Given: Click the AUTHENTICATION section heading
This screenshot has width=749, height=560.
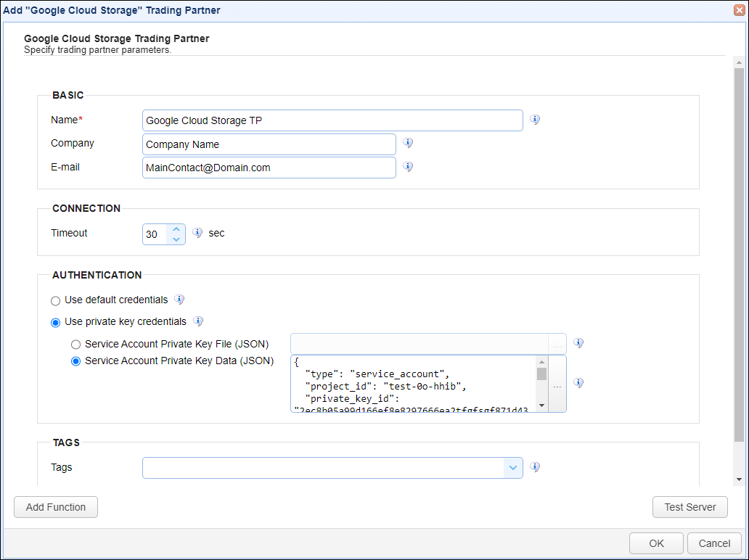Looking at the screenshot, I should point(97,275).
